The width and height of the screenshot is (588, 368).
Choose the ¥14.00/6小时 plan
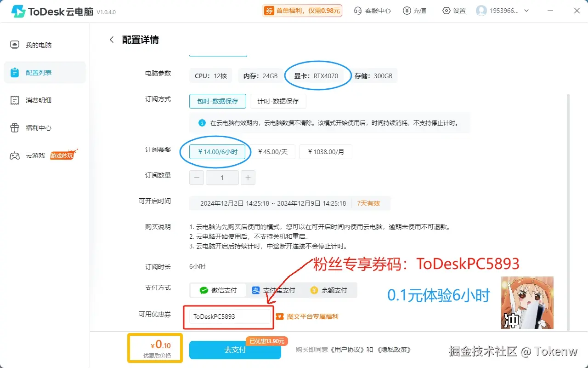click(217, 152)
